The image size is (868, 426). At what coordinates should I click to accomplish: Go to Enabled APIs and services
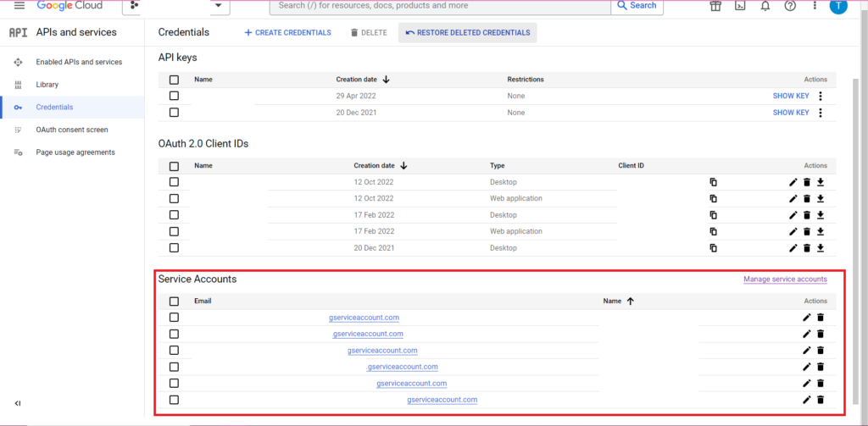[78, 62]
